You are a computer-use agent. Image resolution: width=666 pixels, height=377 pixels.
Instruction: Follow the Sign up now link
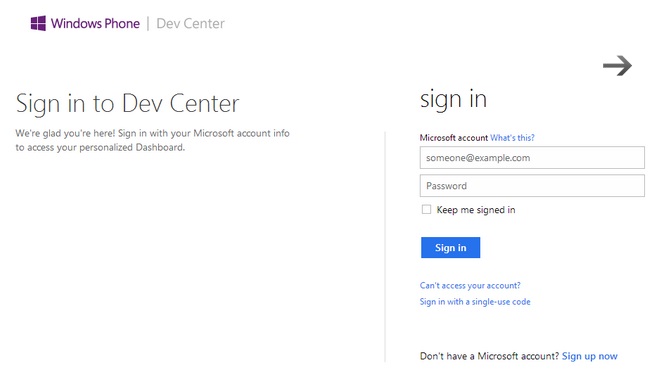click(590, 356)
